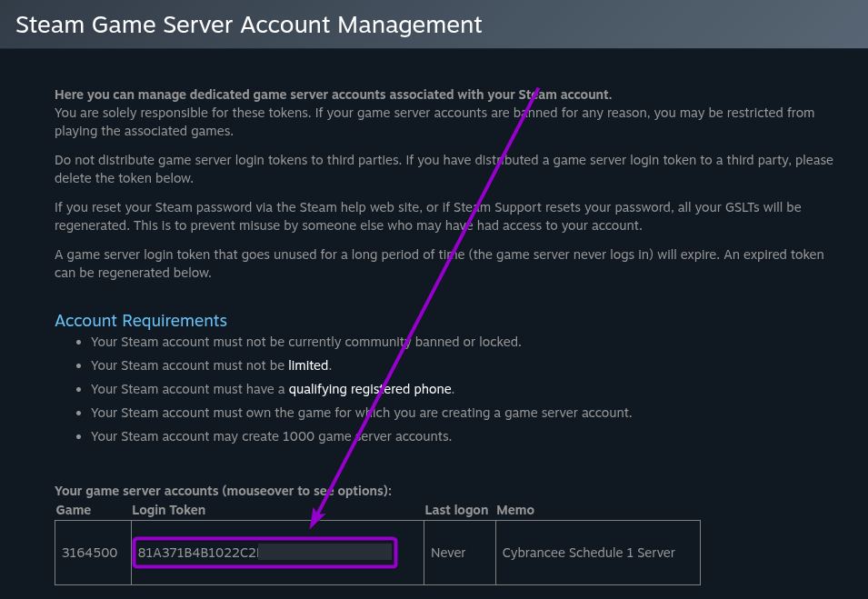Select the 'Account Requirements' heading
Screen dimensions: 868x599
(x=141, y=321)
